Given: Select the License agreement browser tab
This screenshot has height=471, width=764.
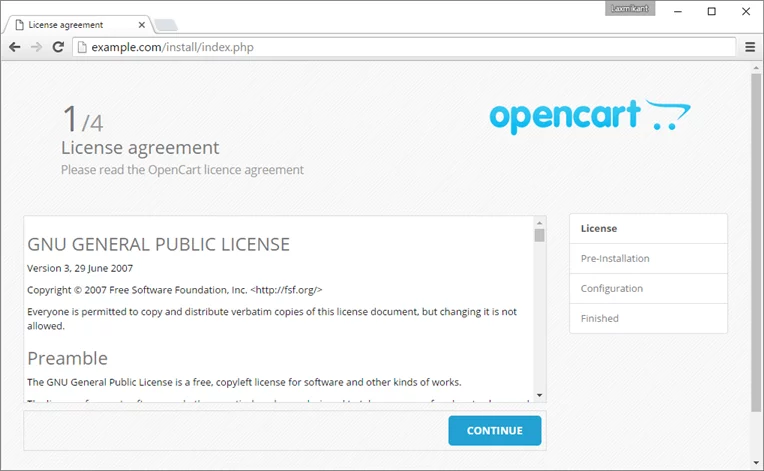Looking at the screenshot, I should (78, 25).
